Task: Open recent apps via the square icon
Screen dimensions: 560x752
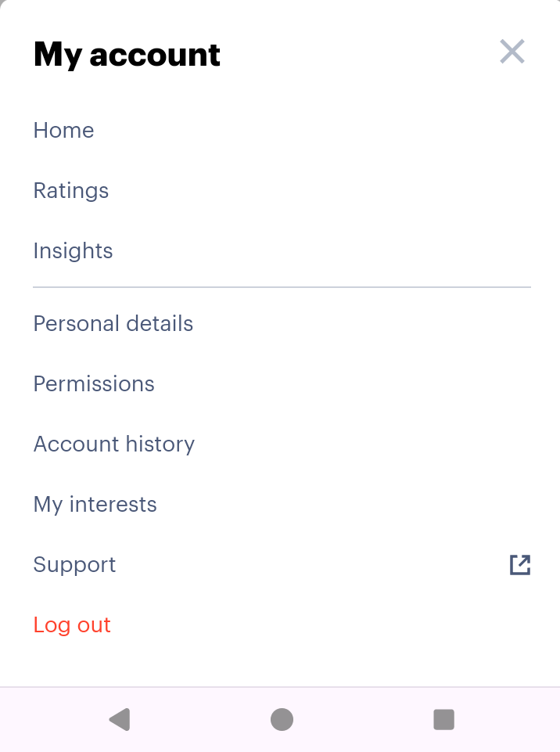Action: point(443,719)
